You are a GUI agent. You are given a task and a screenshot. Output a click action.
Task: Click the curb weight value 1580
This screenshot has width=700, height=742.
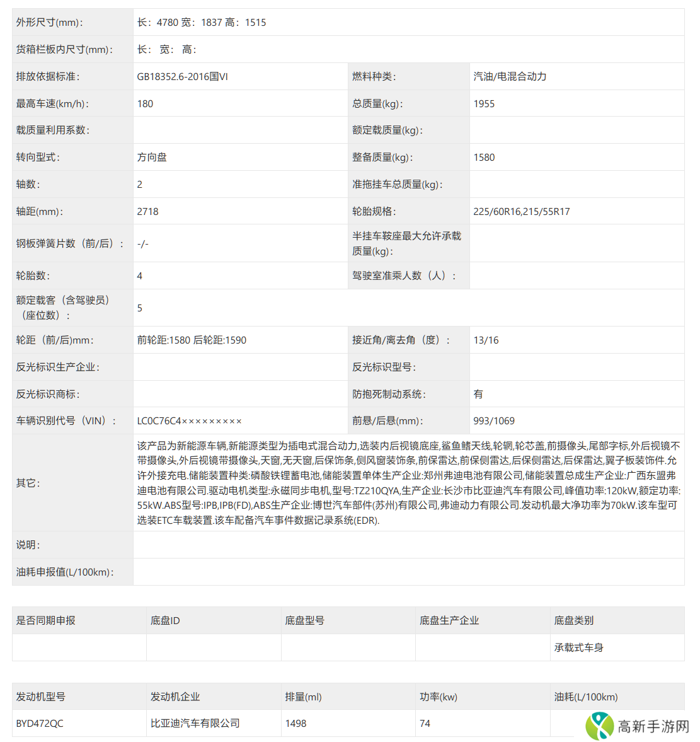tap(484, 157)
